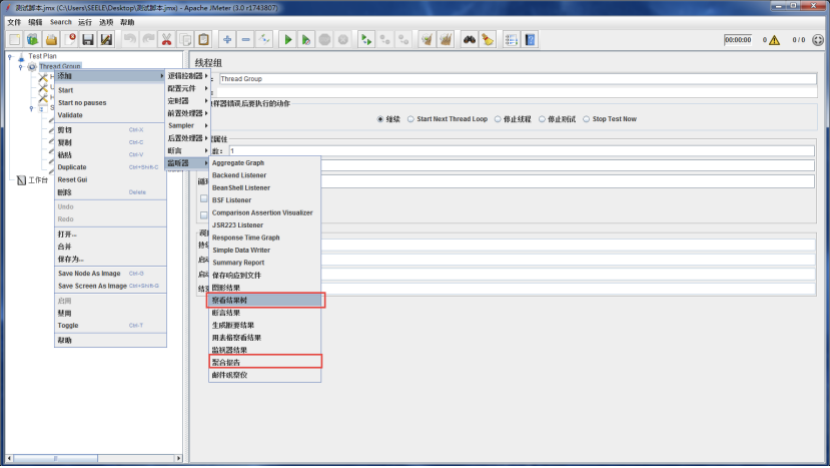This screenshot has height=468, width=830.
Task: Select the 停止测试 radio button
Action: pyautogui.click(x=542, y=119)
